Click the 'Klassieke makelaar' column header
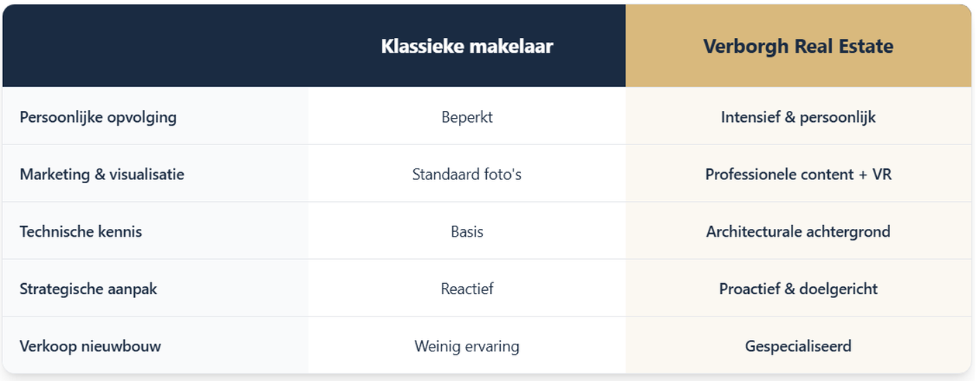This screenshot has height=381, width=980. tap(467, 47)
